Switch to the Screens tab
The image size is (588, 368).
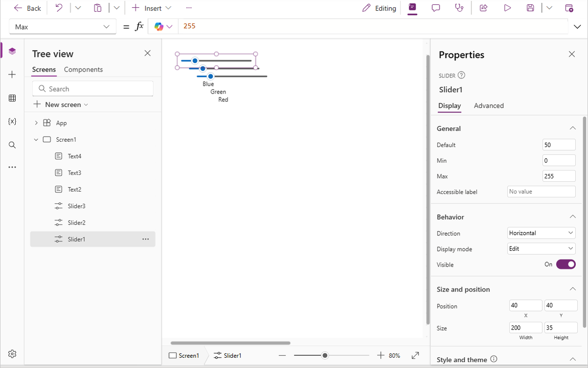(44, 70)
